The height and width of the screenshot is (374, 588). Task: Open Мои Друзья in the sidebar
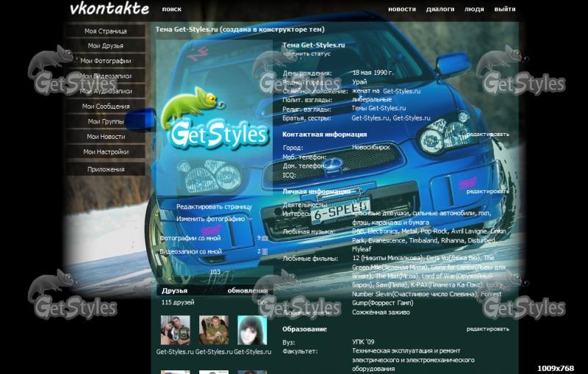[105, 46]
